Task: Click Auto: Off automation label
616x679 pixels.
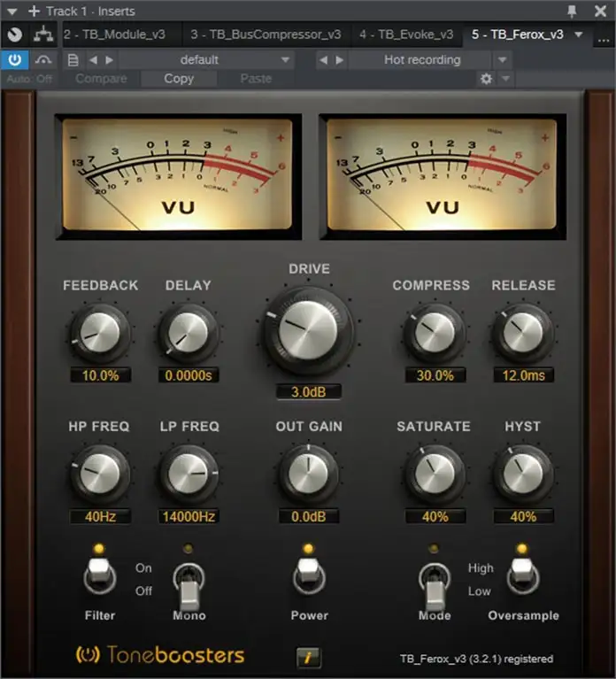Action: [29, 79]
